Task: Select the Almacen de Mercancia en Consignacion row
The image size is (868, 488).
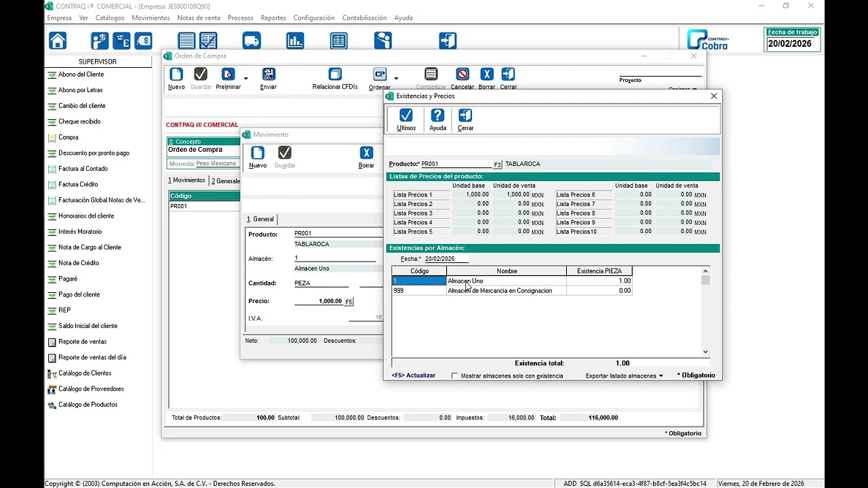Action: [x=512, y=291]
